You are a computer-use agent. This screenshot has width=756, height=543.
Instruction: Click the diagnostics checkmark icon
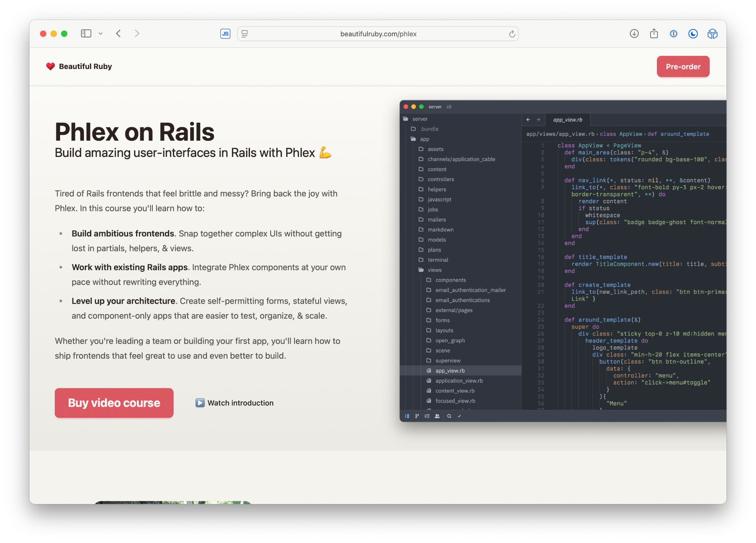459,416
